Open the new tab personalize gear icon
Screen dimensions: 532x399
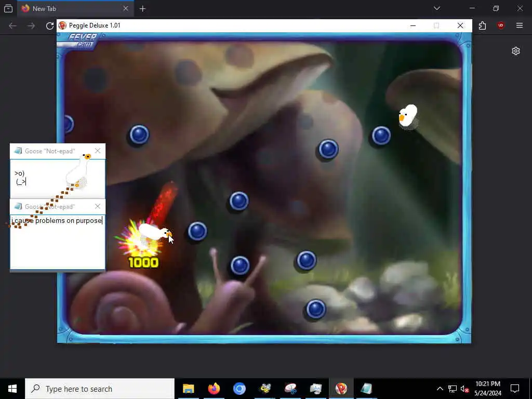516,51
